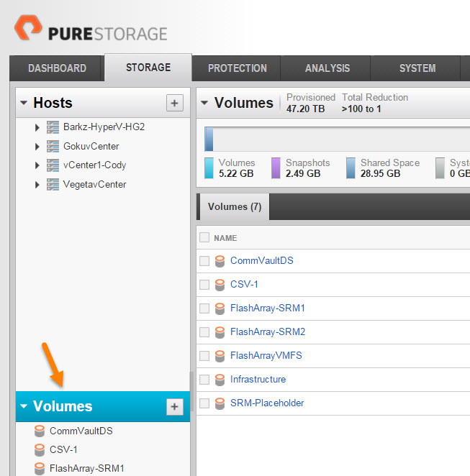Click the SRM-Placeholder volume icon in the table

click(220, 403)
